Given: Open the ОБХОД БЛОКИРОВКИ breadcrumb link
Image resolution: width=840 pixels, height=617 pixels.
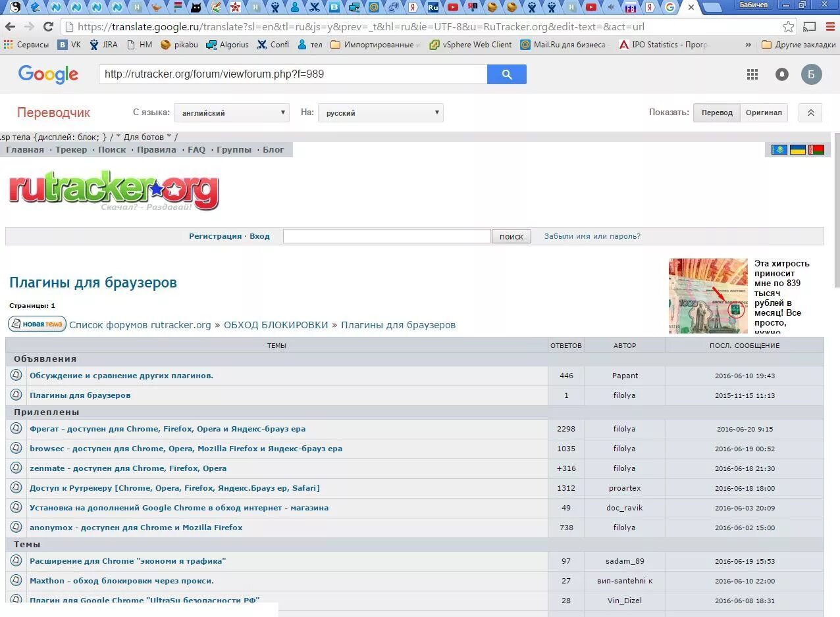Looking at the screenshot, I should pos(276,325).
